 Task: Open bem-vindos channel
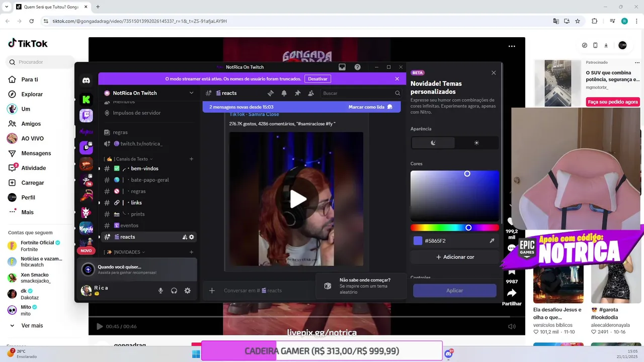[147, 168]
